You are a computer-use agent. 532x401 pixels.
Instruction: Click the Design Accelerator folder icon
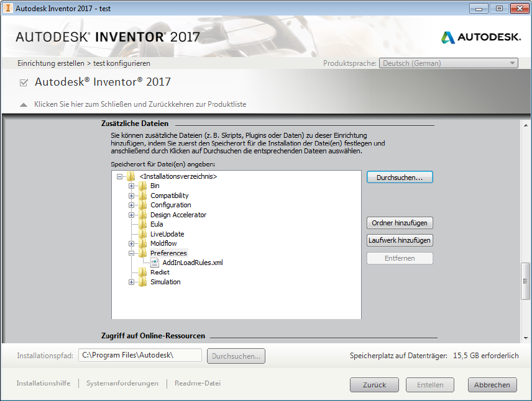tap(142, 215)
